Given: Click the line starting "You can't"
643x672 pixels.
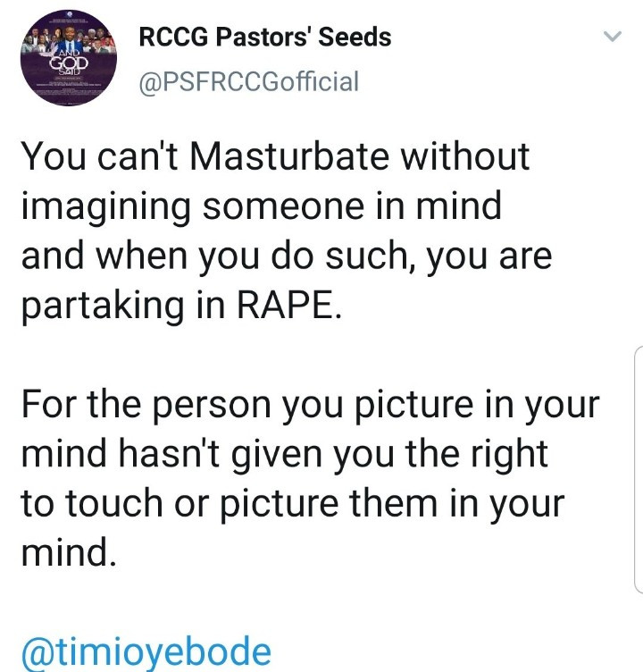Looking at the screenshot, I should point(275,158).
